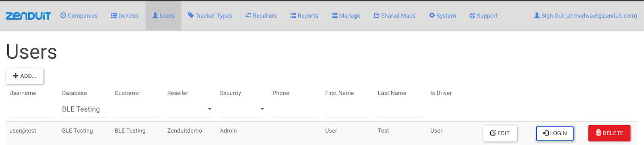Open the Manage menu
This screenshot has height=145, width=644.
click(x=346, y=16)
